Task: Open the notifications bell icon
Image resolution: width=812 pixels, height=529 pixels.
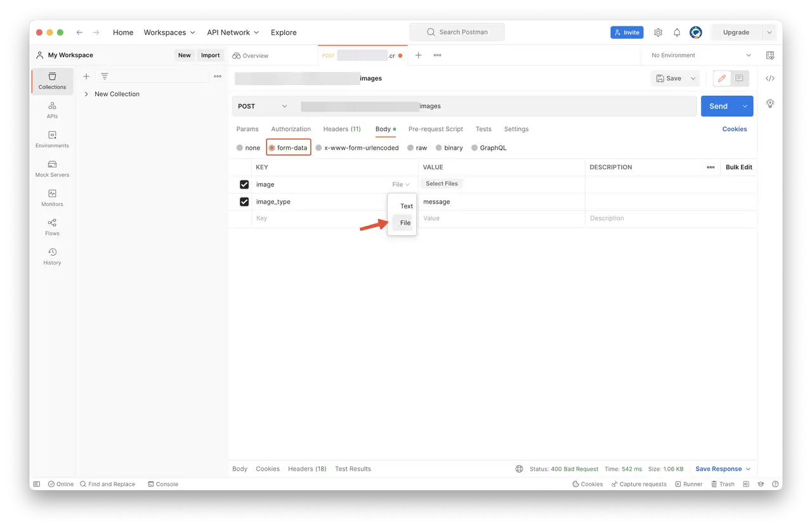Action: 677,32
